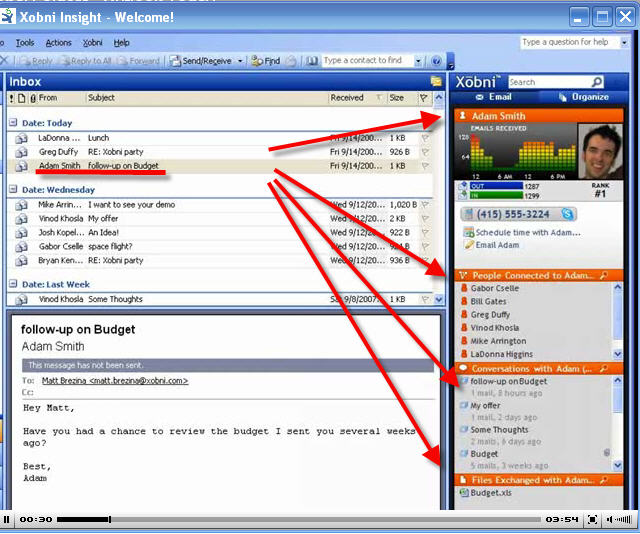Open the Xobni menu

coord(93,42)
